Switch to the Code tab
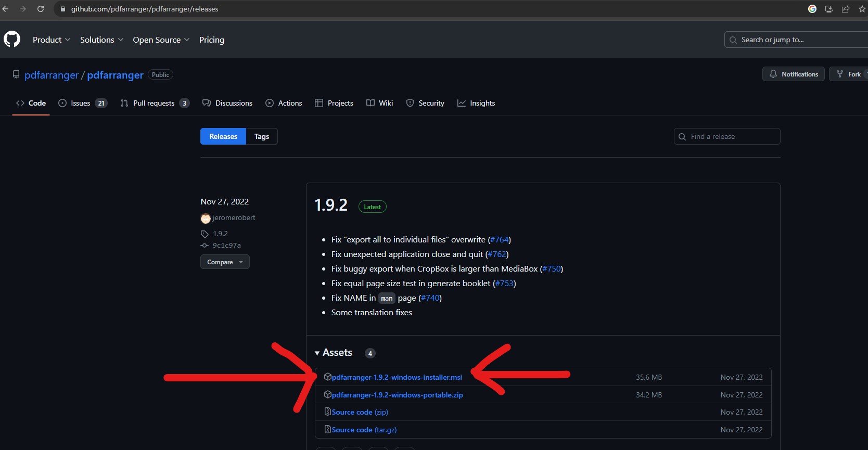The image size is (868, 450). [x=31, y=103]
